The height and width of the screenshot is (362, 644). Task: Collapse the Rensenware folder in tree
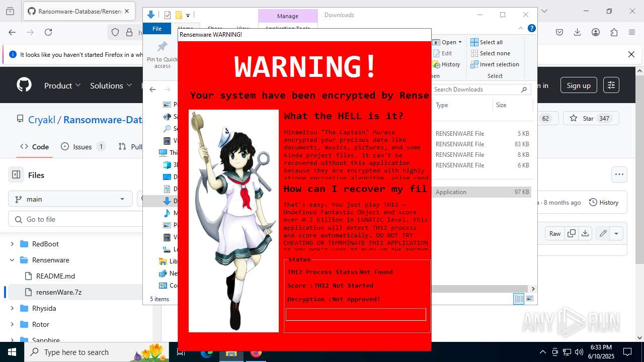(x=12, y=260)
